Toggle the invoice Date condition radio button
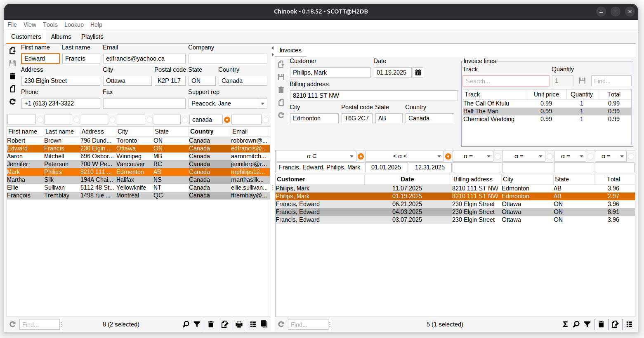The image size is (644, 338). click(448, 157)
